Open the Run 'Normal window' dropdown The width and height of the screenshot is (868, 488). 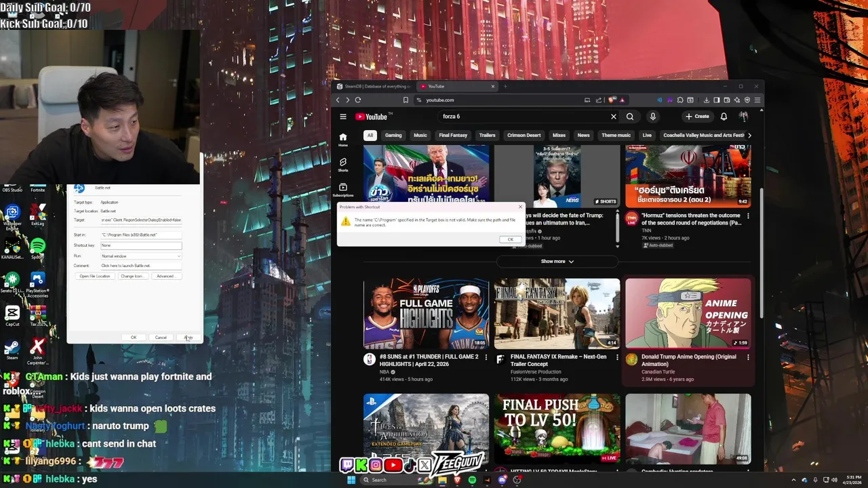click(x=141, y=256)
